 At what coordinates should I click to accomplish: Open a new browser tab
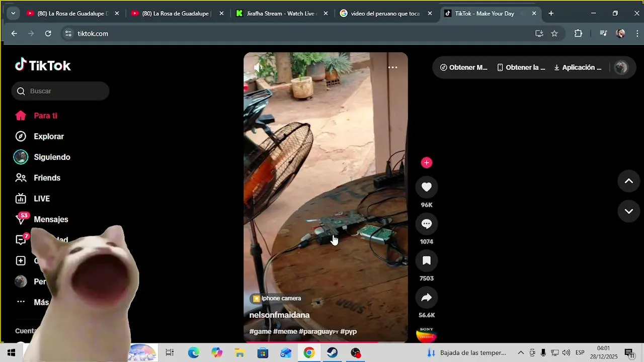click(551, 14)
